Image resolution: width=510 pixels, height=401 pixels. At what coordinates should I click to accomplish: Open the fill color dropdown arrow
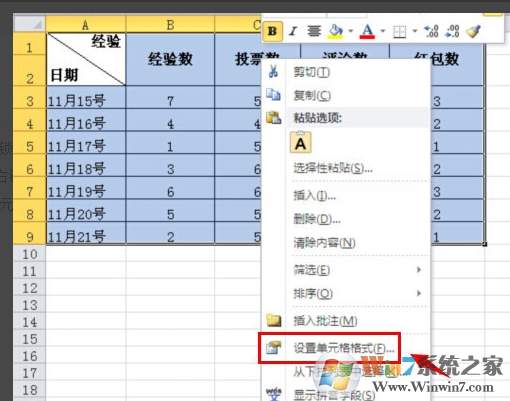351,31
